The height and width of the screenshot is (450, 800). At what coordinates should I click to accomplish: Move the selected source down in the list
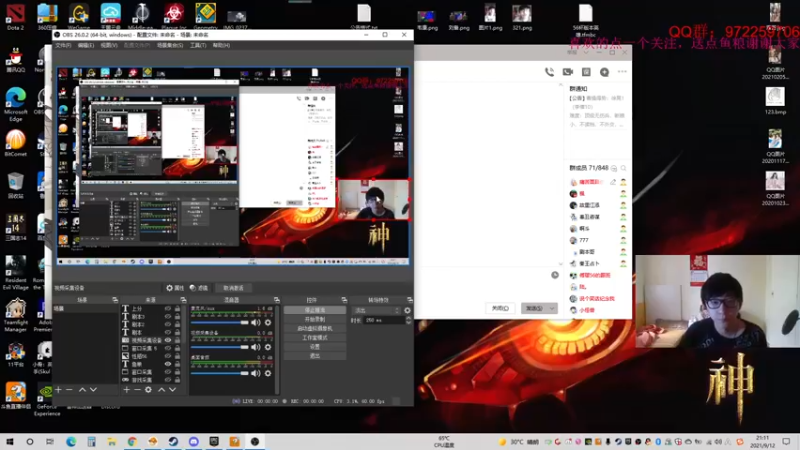tap(172, 390)
